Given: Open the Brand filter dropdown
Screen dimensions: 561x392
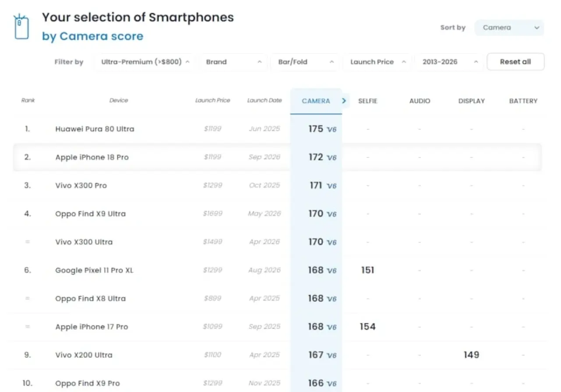Looking at the screenshot, I should point(233,62).
